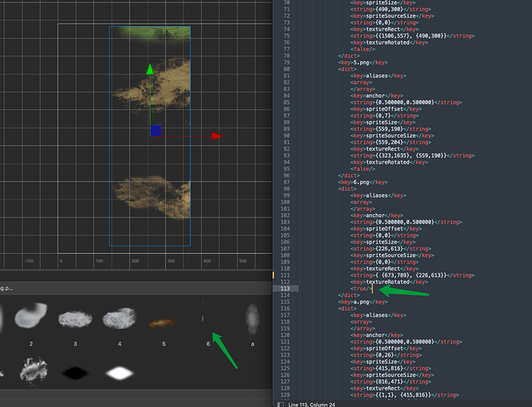The width and height of the screenshot is (532, 407).
Task: Click the '6.png' key on line 97
Action: click(361, 182)
